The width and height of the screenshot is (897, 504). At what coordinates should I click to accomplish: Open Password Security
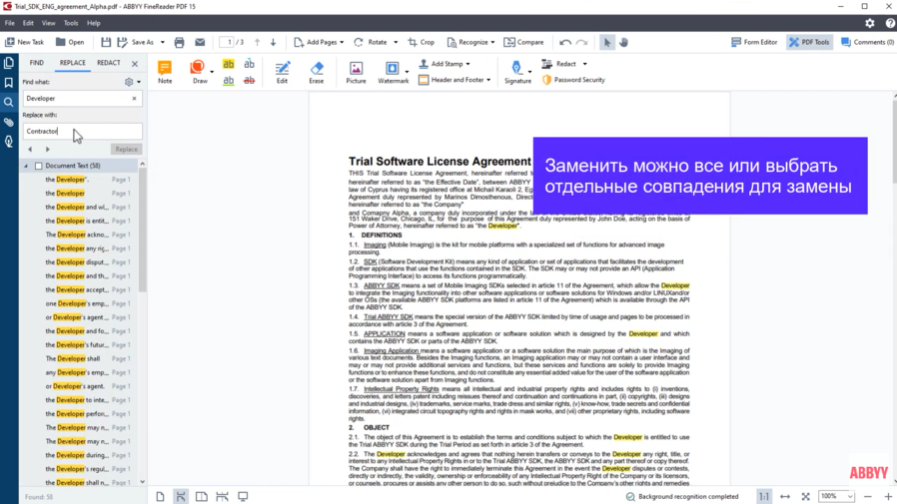573,80
